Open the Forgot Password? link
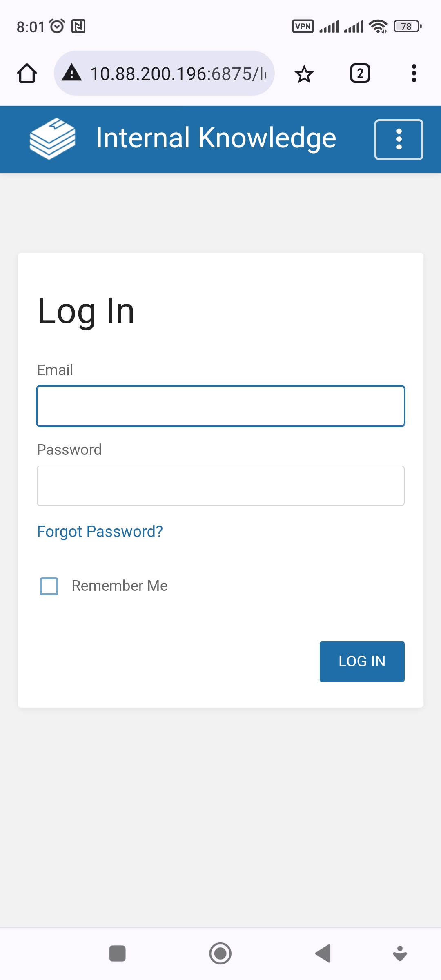Viewport: 441px width, 980px height. [x=100, y=531]
